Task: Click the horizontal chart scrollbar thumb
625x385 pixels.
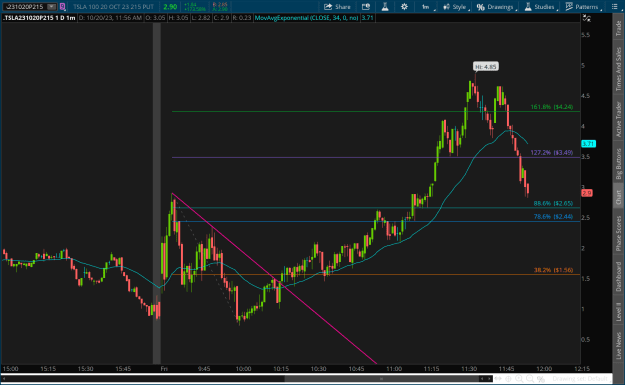Action: pos(381,379)
